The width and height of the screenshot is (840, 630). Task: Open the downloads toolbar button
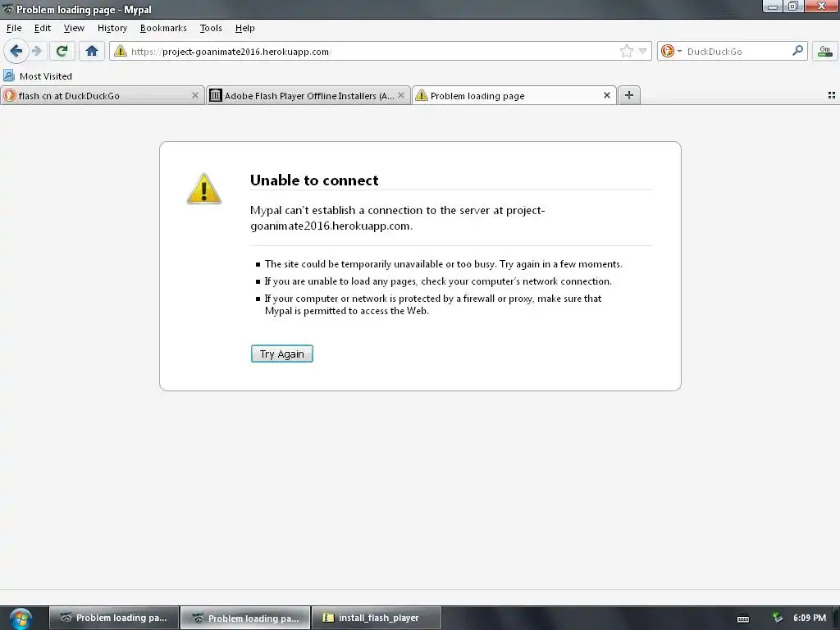point(825,52)
